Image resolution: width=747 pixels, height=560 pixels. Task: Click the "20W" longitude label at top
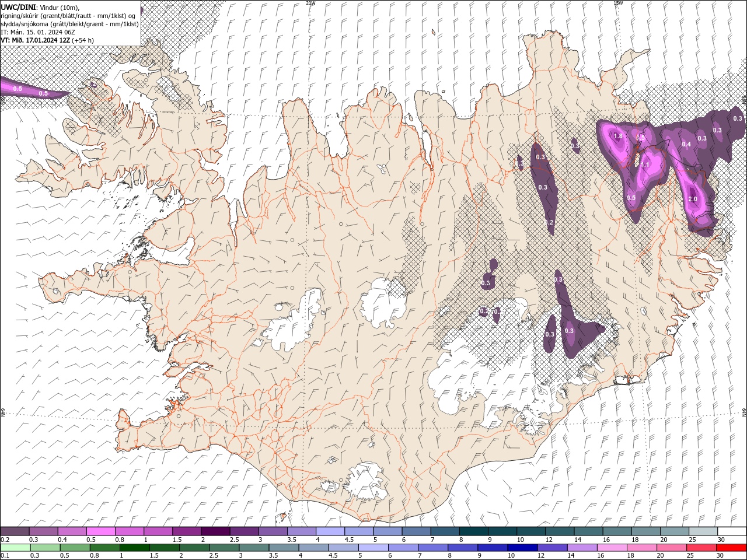tap(310, 3)
